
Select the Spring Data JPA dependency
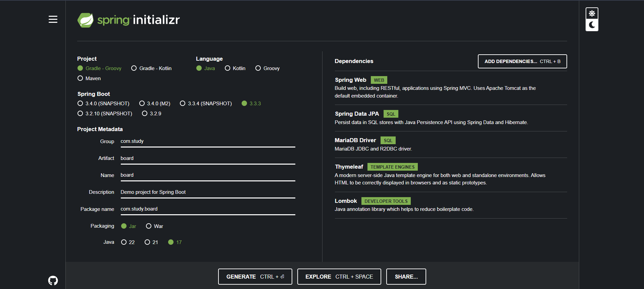pyautogui.click(x=451, y=118)
